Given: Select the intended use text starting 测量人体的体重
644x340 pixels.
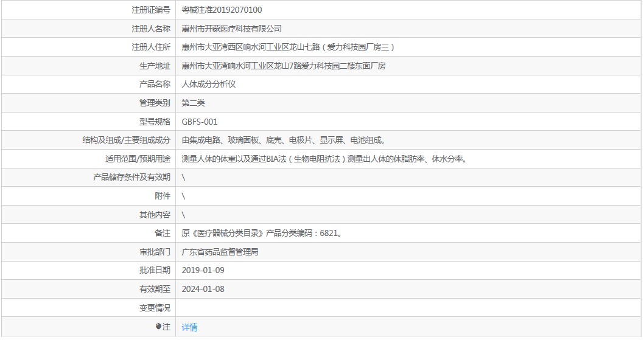Looking at the screenshot, I should (x=325, y=159).
